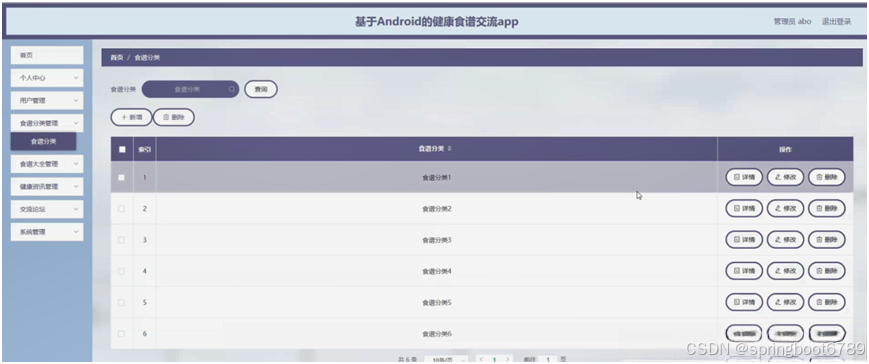This screenshot has height=364, width=869.
Task: Click index number 2 in the 索引 column
Action: pyautogui.click(x=145, y=209)
